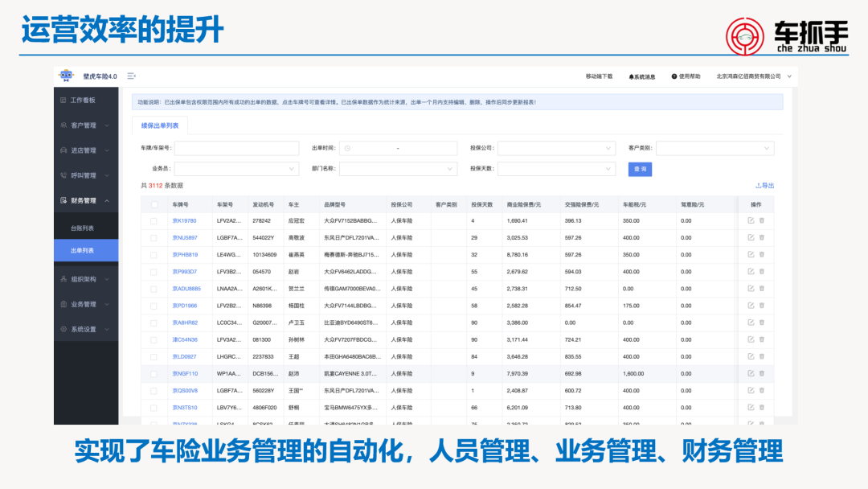Expand 进店管理 in the sidebar
The image size is (868, 489).
click(x=86, y=150)
